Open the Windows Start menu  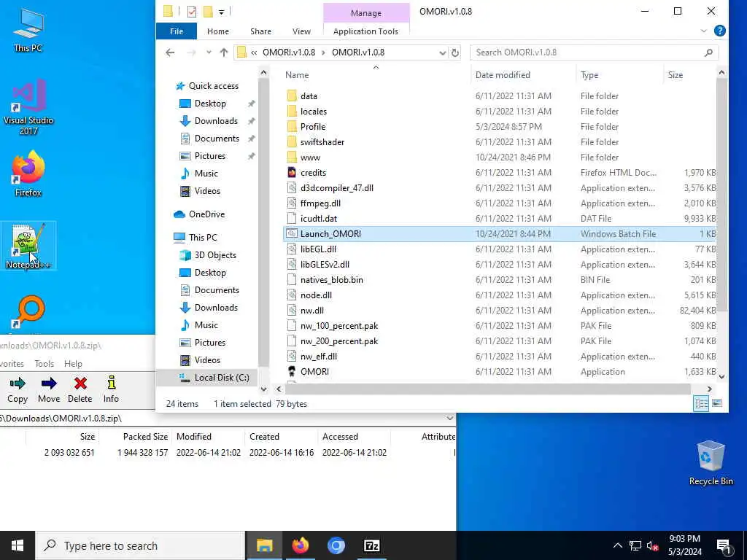[x=18, y=545]
